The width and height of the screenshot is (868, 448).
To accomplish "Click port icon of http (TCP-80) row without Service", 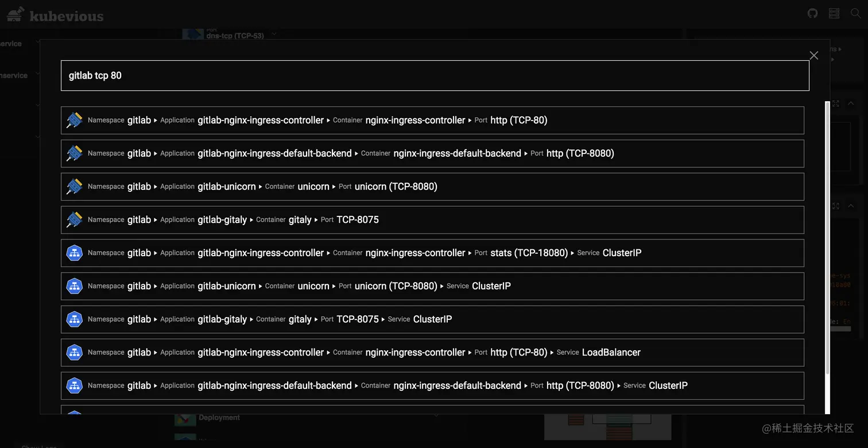I will tap(75, 120).
